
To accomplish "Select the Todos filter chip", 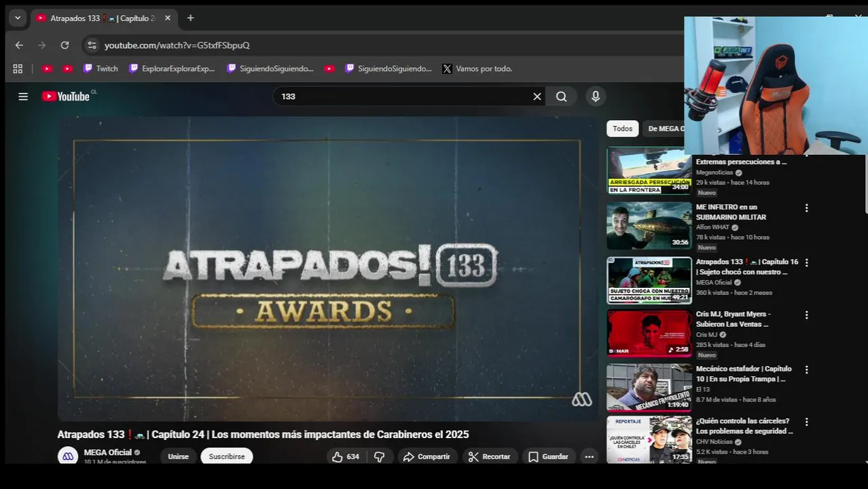I will pos(622,128).
